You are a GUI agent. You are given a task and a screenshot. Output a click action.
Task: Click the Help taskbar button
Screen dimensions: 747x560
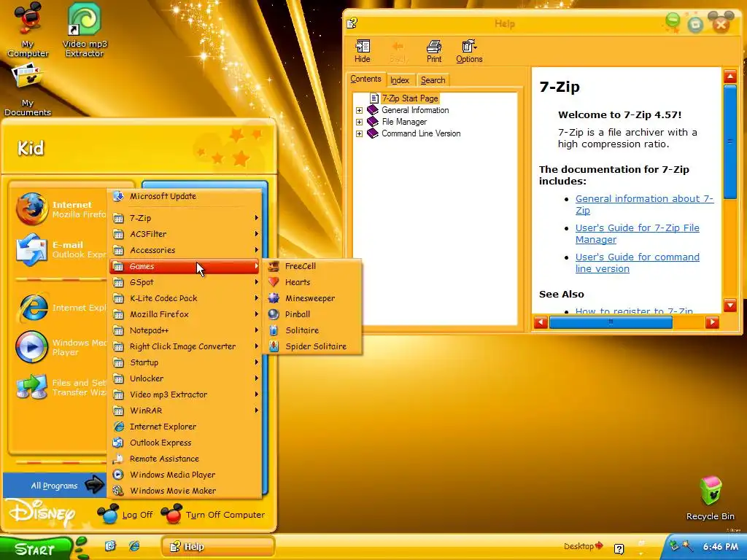pos(217,547)
